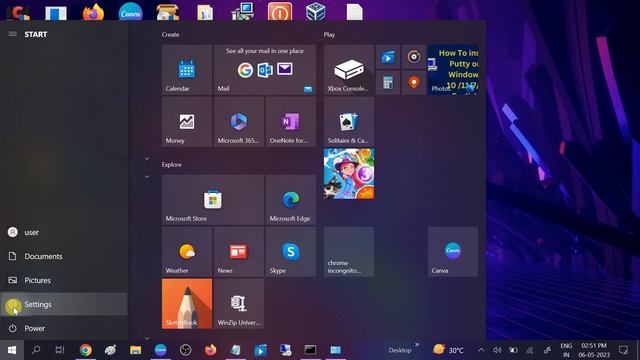This screenshot has height=360, width=640.
Task: Open the Weather tile
Action: pyautogui.click(x=187, y=251)
